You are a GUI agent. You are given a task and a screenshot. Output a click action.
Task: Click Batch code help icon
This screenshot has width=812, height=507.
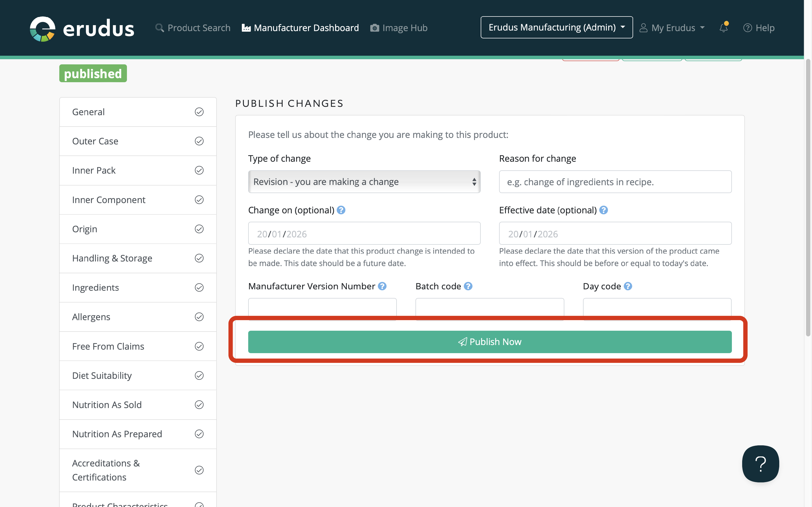pyautogui.click(x=468, y=286)
